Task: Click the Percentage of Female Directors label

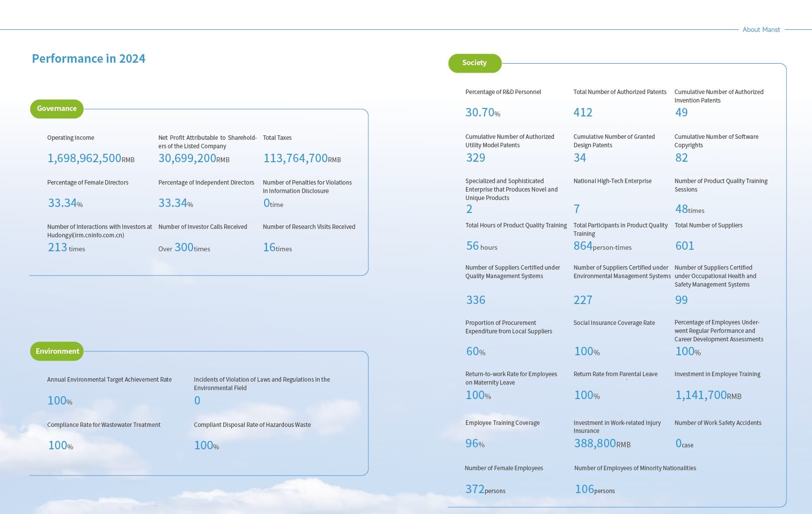Action: (88, 183)
